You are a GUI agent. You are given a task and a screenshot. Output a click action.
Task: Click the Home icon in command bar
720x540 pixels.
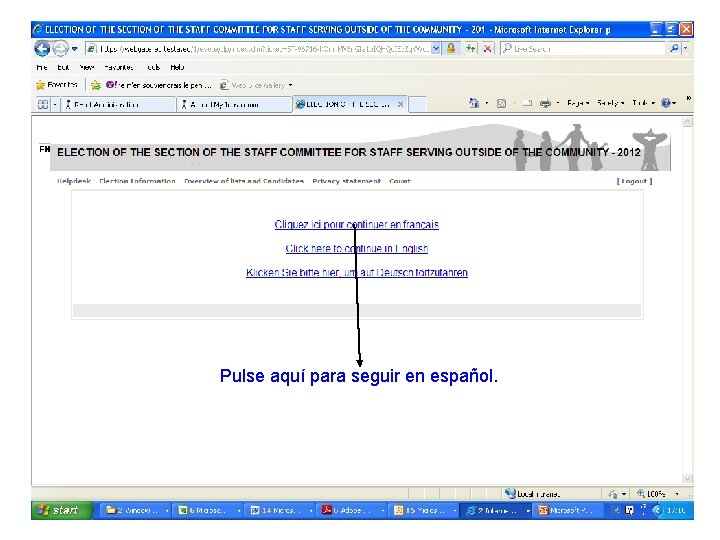pos(474,103)
